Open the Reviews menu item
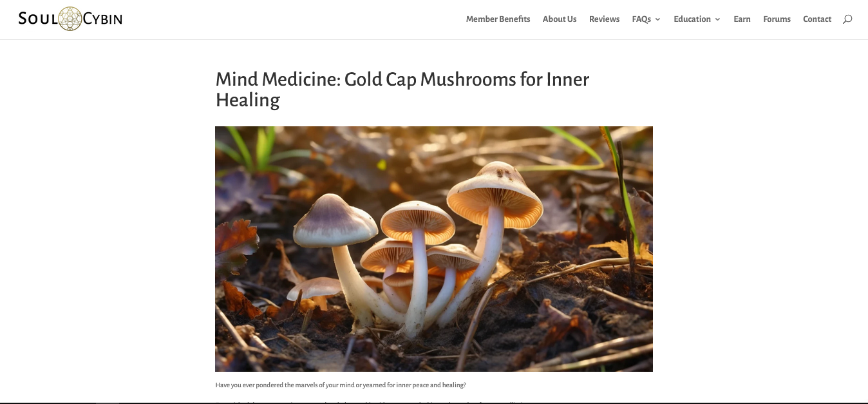 pyautogui.click(x=604, y=19)
